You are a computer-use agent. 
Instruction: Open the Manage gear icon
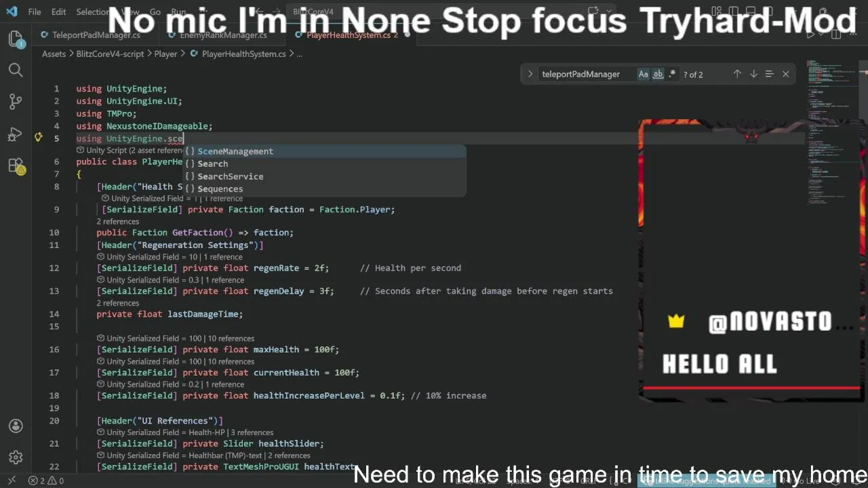16,458
